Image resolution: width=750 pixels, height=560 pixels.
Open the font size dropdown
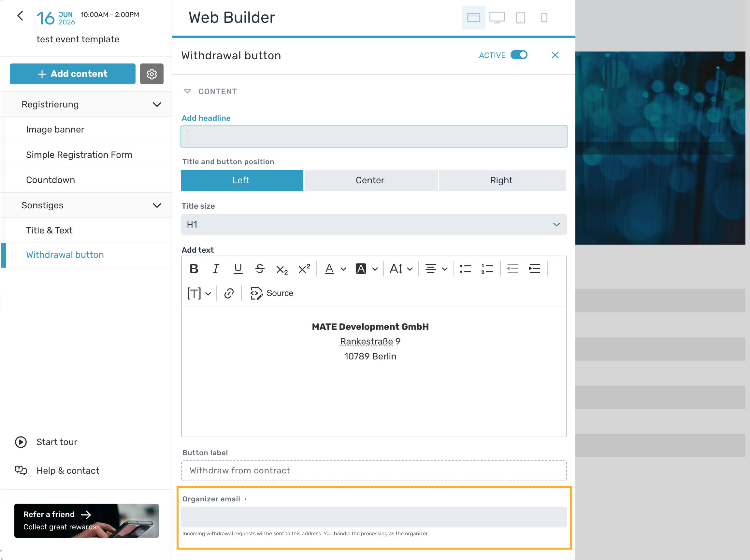click(401, 269)
